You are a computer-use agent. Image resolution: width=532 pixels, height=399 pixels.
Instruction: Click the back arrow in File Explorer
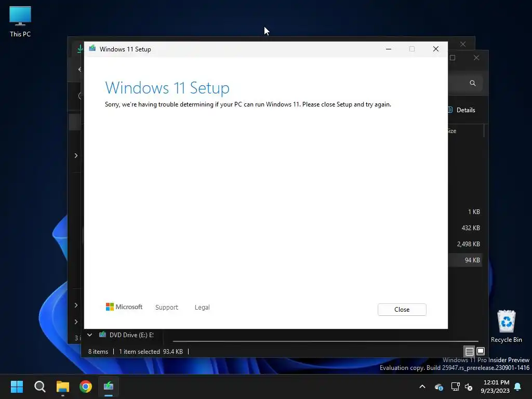click(x=80, y=70)
